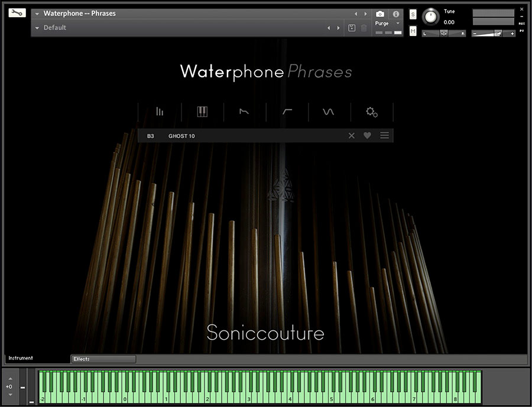Open the gears settings page icon
The width and height of the screenshot is (532, 407).
click(372, 112)
